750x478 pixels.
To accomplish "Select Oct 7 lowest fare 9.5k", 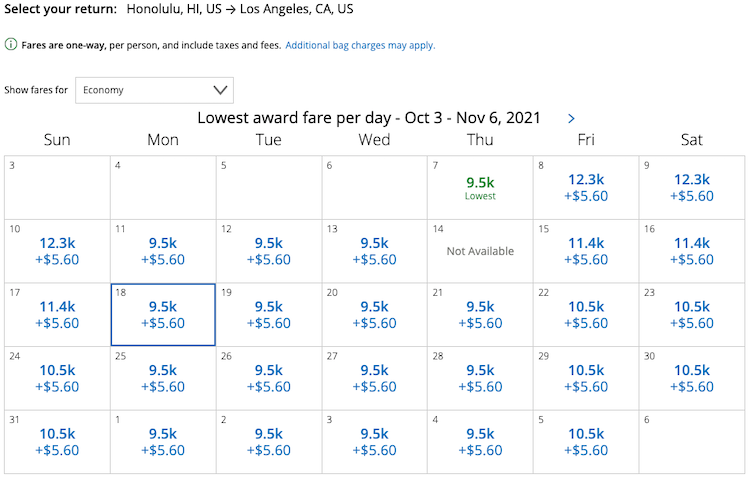I will coord(480,188).
